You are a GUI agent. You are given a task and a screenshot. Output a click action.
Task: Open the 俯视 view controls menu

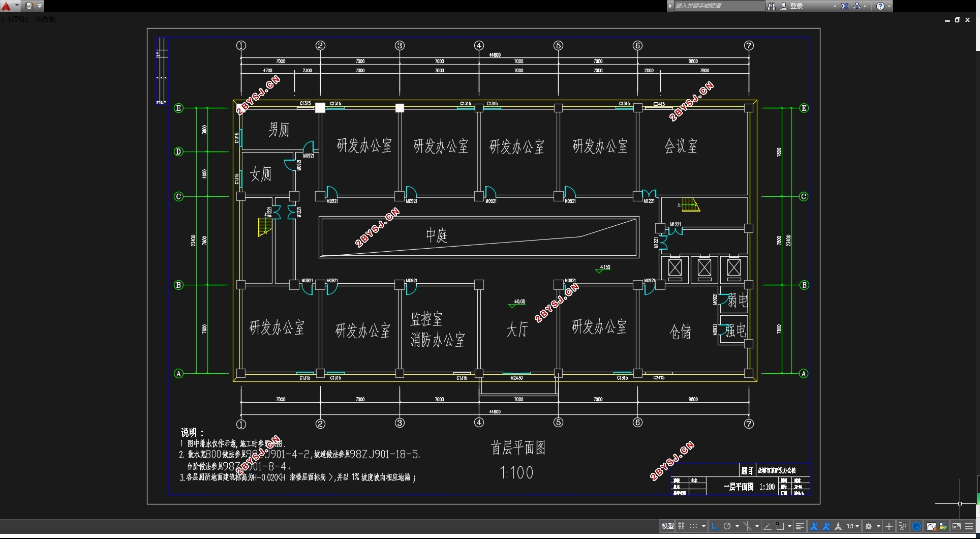point(17,19)
